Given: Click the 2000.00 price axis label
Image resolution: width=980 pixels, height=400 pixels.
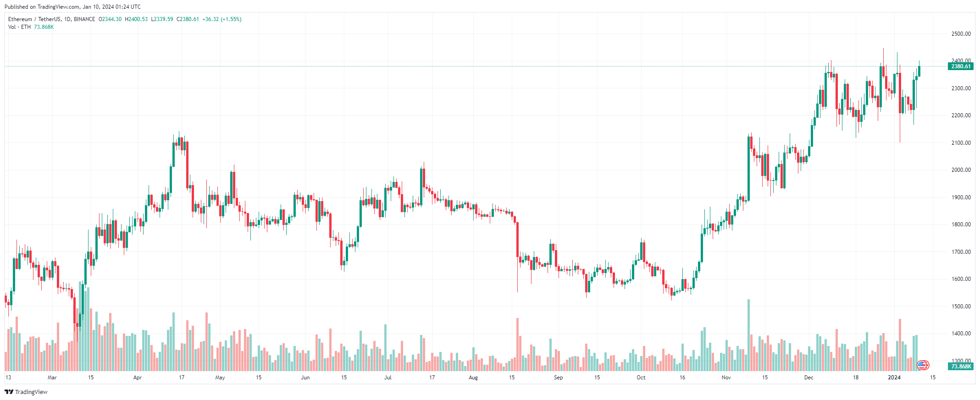Looking at the screenshot, I should coord(961,170).
